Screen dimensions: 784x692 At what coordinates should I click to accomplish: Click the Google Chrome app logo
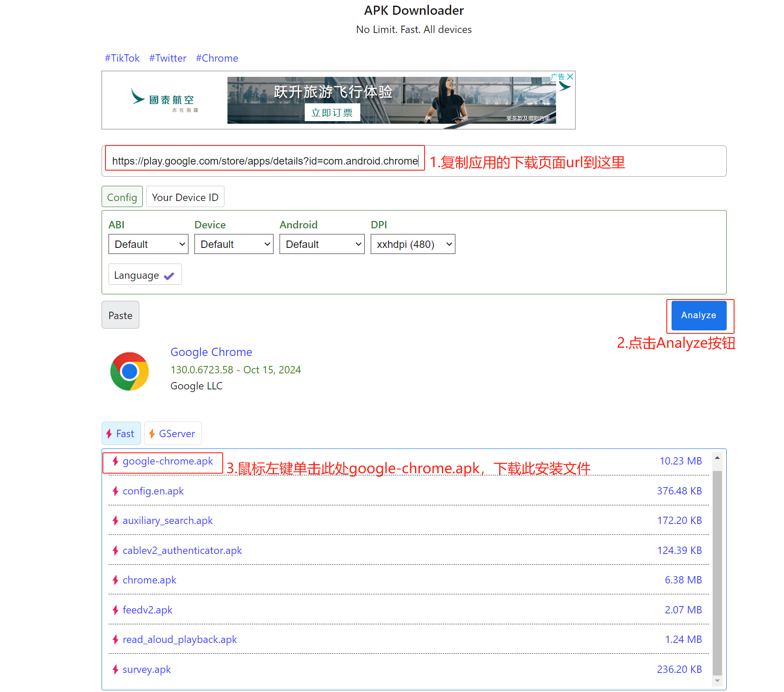(129, 371)
